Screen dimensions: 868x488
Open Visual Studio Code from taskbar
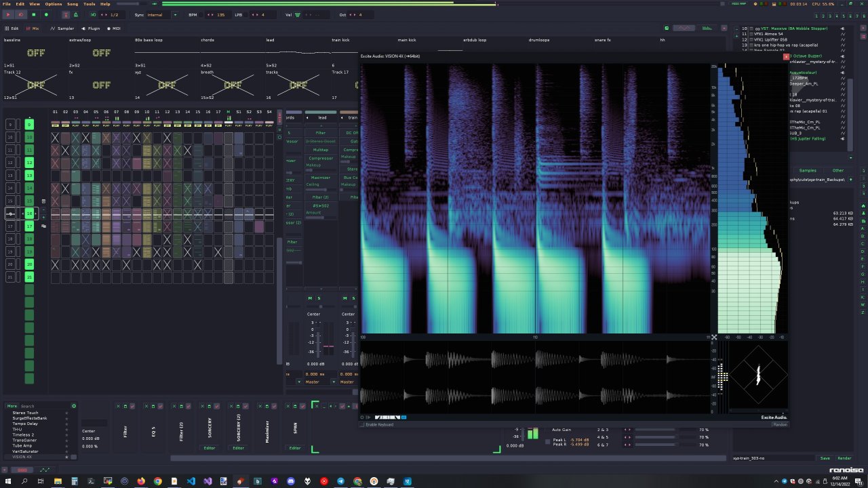click(x=191, y=481)
